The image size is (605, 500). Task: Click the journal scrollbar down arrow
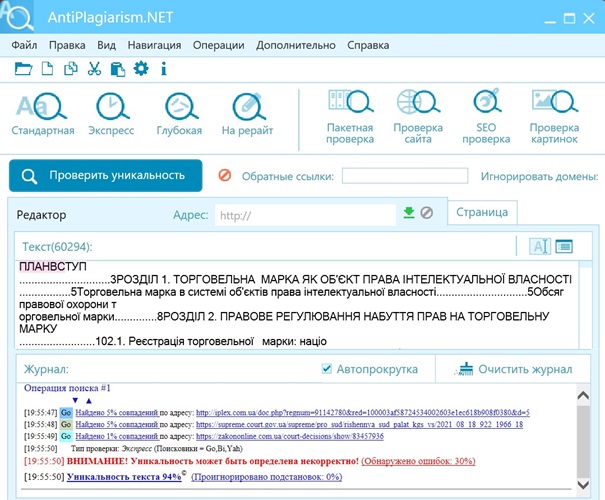click(x=583, y=485)
